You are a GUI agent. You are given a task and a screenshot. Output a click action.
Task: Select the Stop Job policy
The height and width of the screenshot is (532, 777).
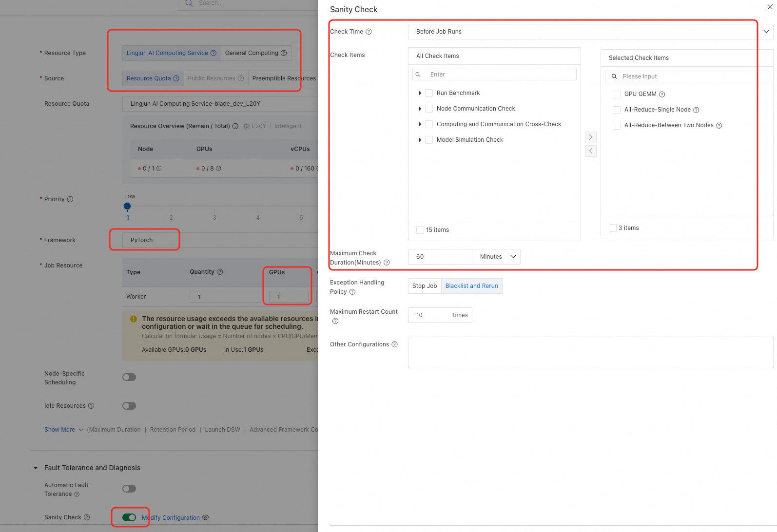(425, 286)
